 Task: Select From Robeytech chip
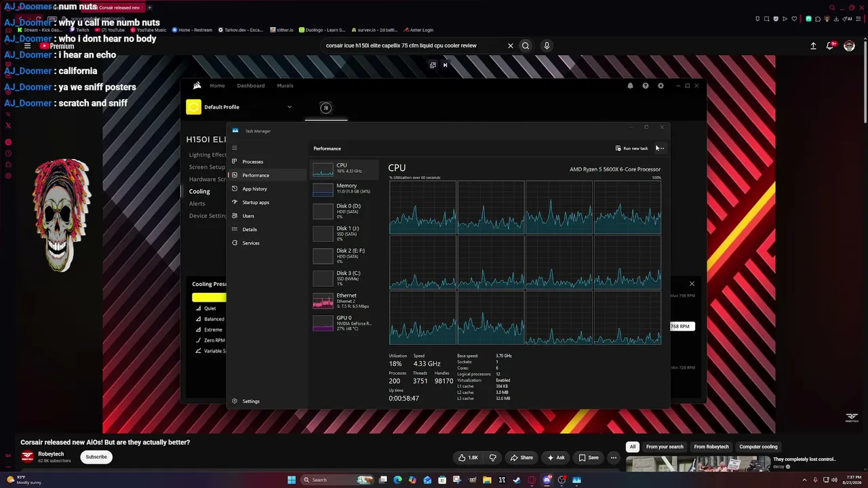pos(711,447)
